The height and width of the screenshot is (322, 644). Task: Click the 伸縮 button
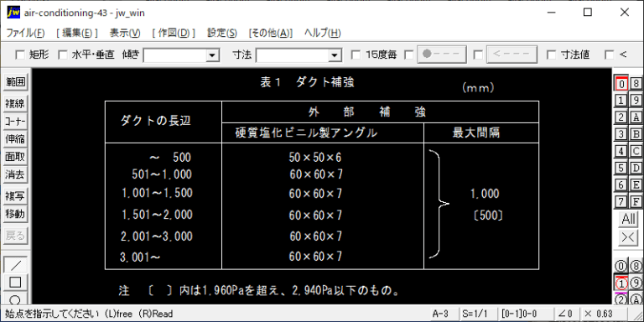(15, 139)
